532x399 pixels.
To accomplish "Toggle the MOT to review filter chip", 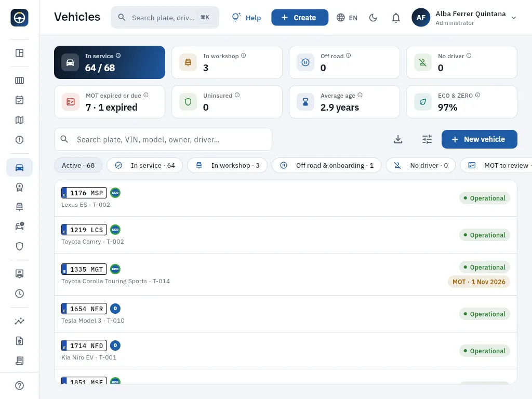I will coord(496,166).
